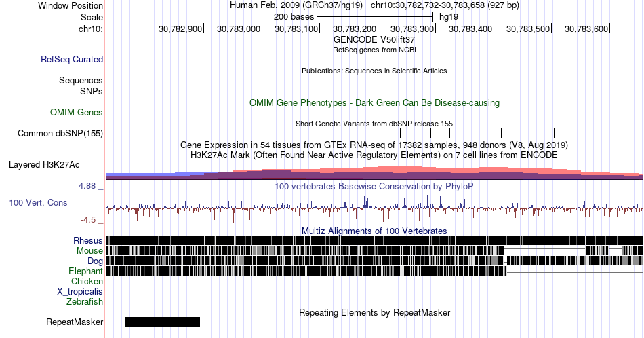Click the RefSeq genes from NCBI title
The height and width of the screenshot is (338, 644).
coord(374,50)
